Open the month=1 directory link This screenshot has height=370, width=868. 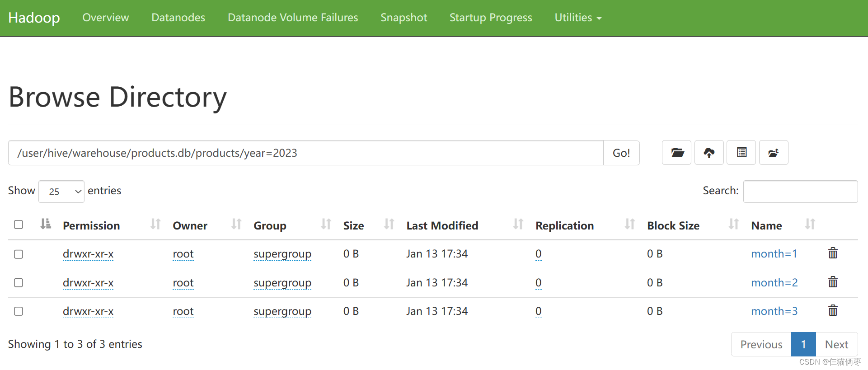[774, 253]
